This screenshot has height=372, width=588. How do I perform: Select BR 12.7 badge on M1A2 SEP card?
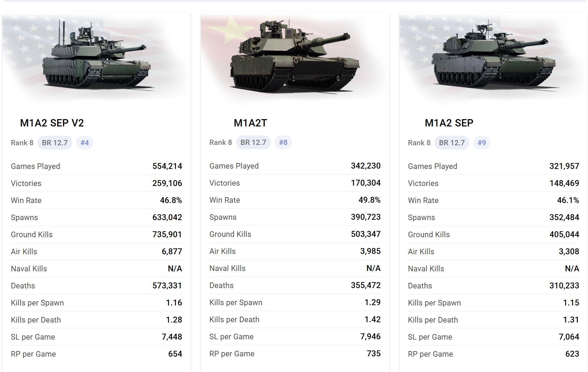click(x=452, y=143)
